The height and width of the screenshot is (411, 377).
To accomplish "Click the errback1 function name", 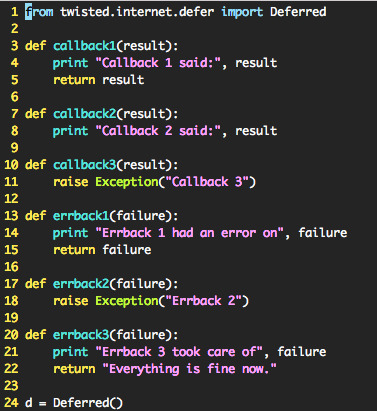I will 81,216.
